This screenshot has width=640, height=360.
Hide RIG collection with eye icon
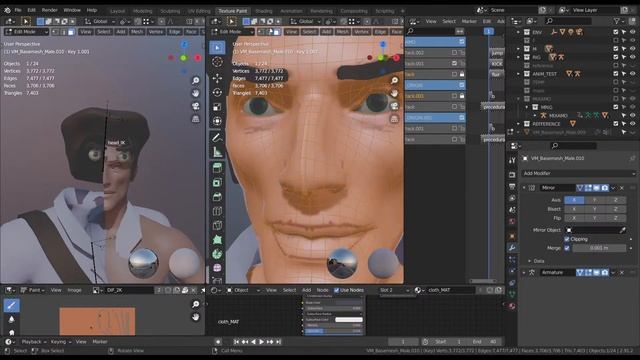pyautogui.click(x=632, y=57)
